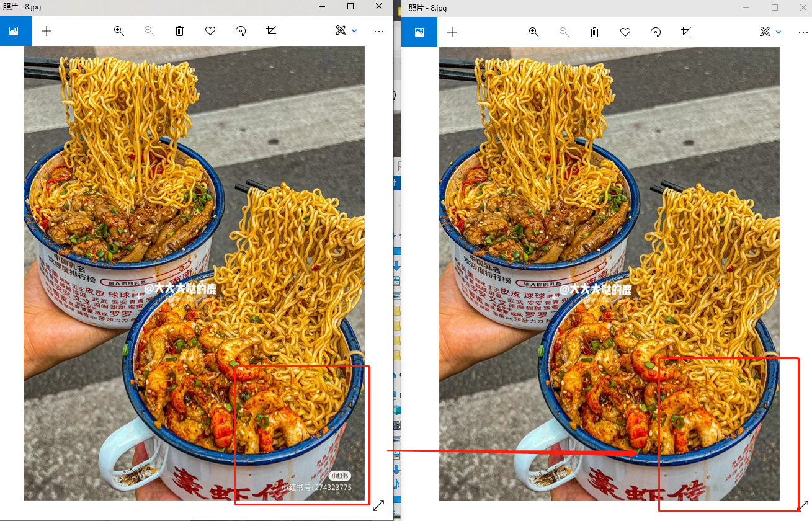The image size is (812, 521).
Task: Delete the photo using right window's trash icon
Action: (594, 32)
